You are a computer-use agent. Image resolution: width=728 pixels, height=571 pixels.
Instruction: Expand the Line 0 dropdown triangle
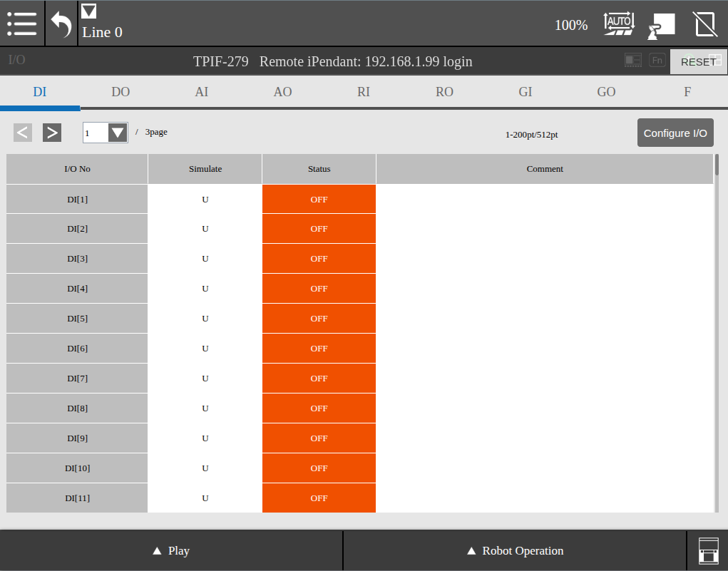(x=88, y=11)
